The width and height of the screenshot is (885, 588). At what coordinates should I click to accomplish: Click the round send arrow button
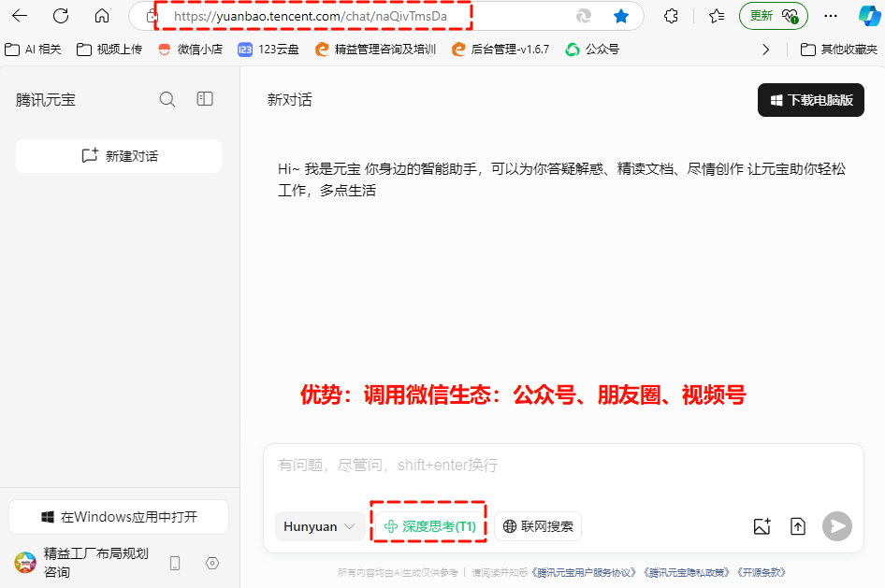point(837,526)
